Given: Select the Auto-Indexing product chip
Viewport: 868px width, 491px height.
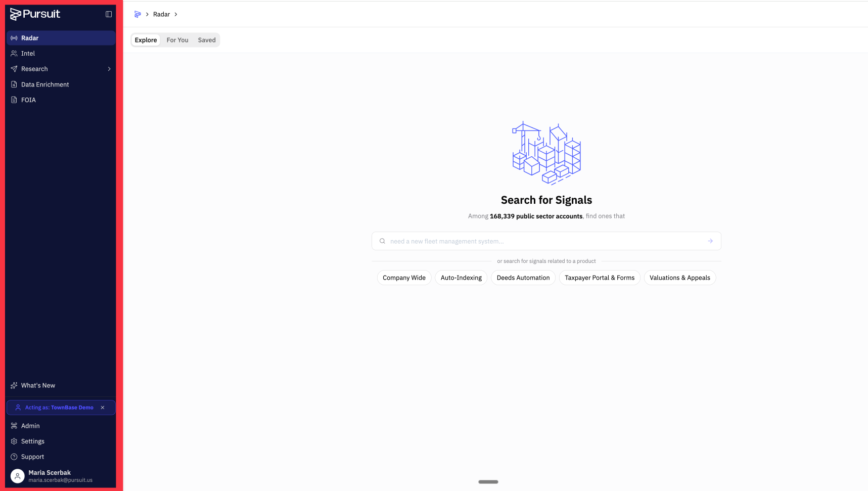Looking at the screenshot, I should click(x=461, y=278).
